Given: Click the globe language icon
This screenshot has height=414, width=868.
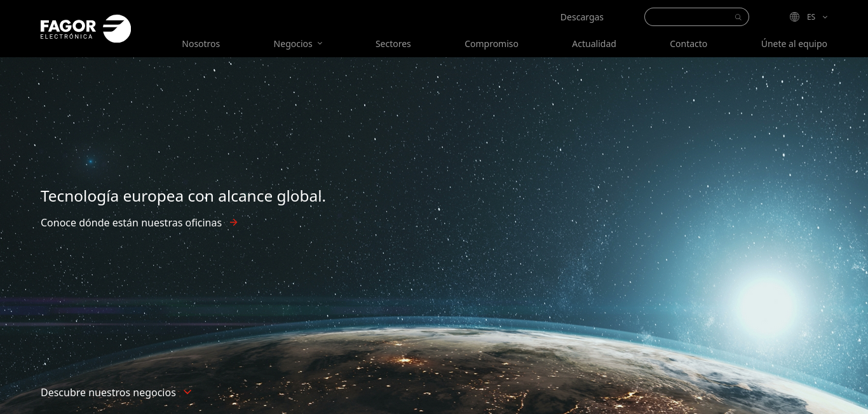Looking at the screenshot, I should pos(794,17).
